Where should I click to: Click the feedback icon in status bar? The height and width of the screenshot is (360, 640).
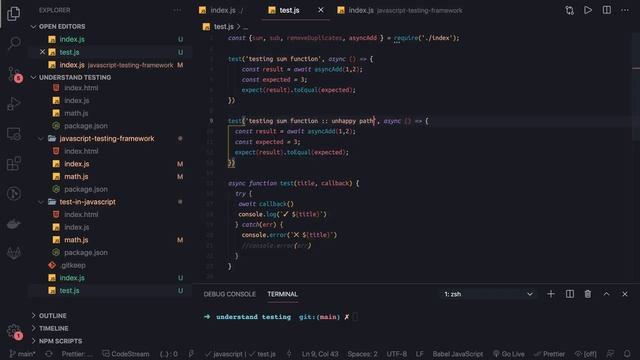tap(610, 354)
